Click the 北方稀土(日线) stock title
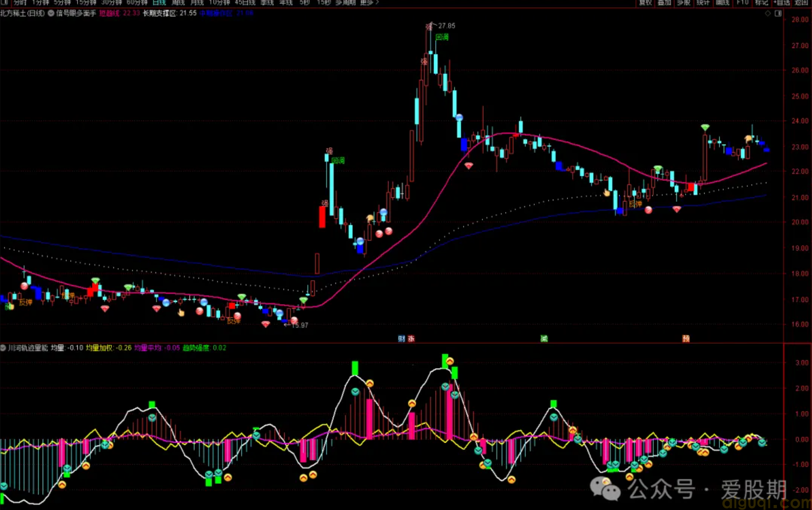 click(22, 13)
